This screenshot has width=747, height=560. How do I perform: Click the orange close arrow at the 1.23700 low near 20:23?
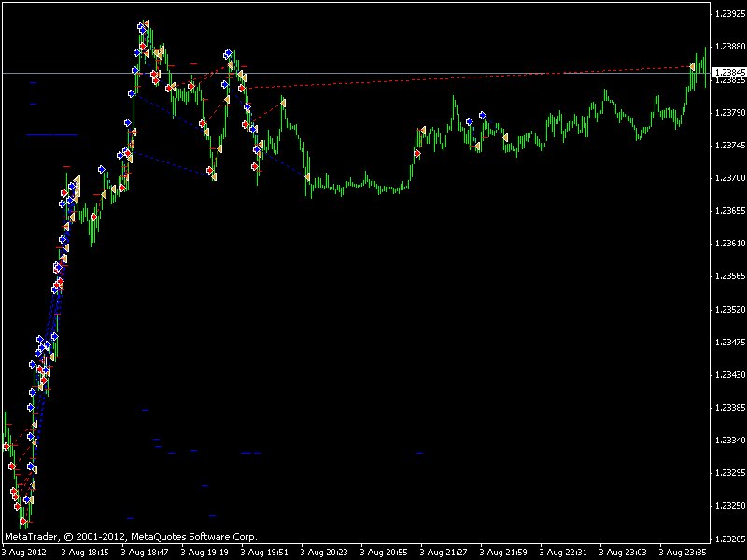tap(307, 177)
